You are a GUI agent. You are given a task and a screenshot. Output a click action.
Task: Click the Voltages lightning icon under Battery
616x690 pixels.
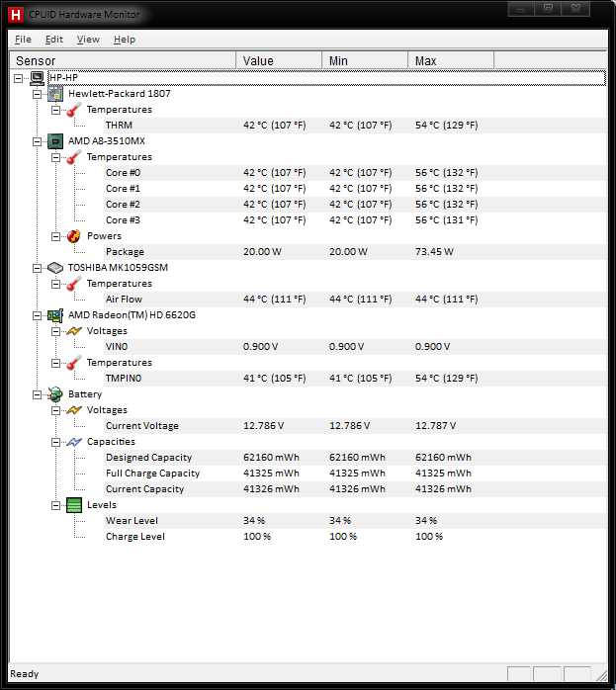(x=74, y=410)
